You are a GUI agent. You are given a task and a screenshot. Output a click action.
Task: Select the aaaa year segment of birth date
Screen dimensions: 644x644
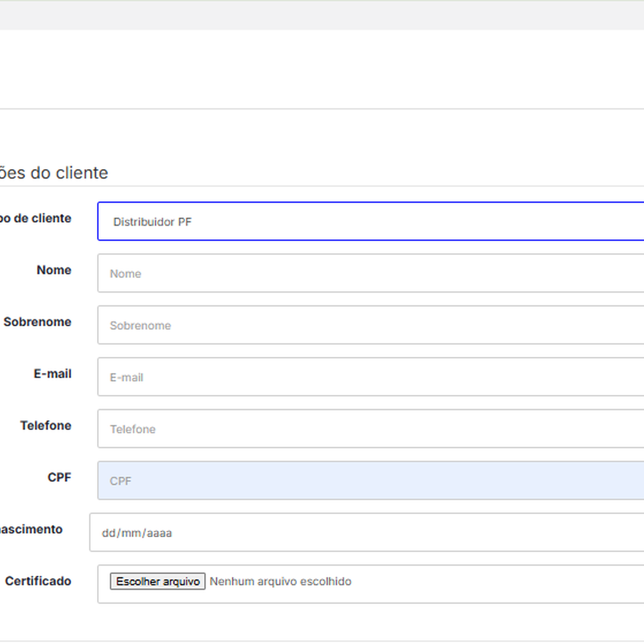tap(159, 533)
